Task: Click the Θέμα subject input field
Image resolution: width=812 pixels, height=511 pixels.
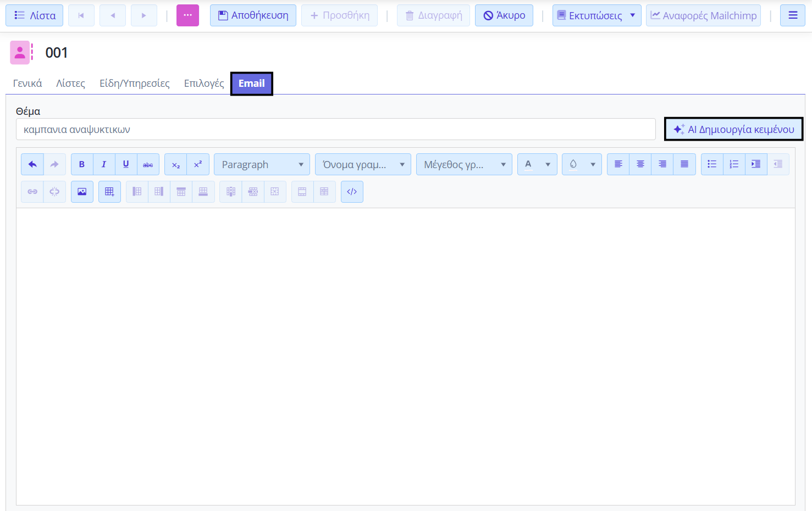Action: tap(335, 130)
